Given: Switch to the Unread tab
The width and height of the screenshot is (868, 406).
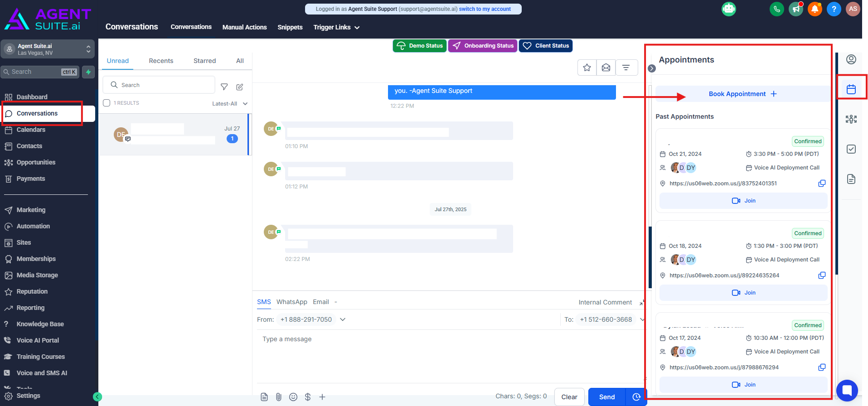Looking at the screenshot, I should (118, 61).
